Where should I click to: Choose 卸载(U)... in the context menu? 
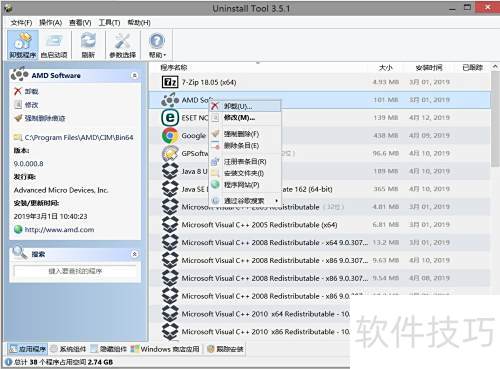click(x=245, y=106)
